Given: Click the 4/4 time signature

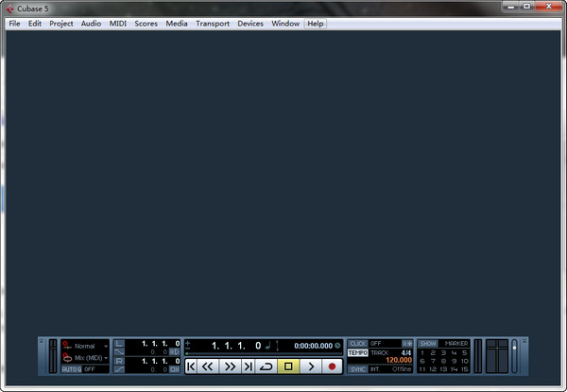Looking at the screenshot, I should click(406, 352).
